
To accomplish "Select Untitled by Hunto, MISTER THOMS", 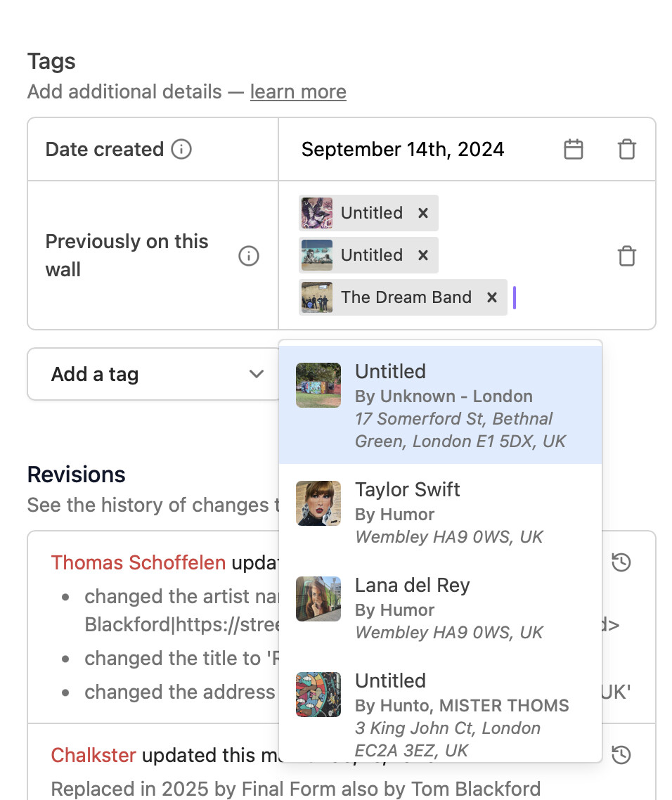I will point(440,713).
